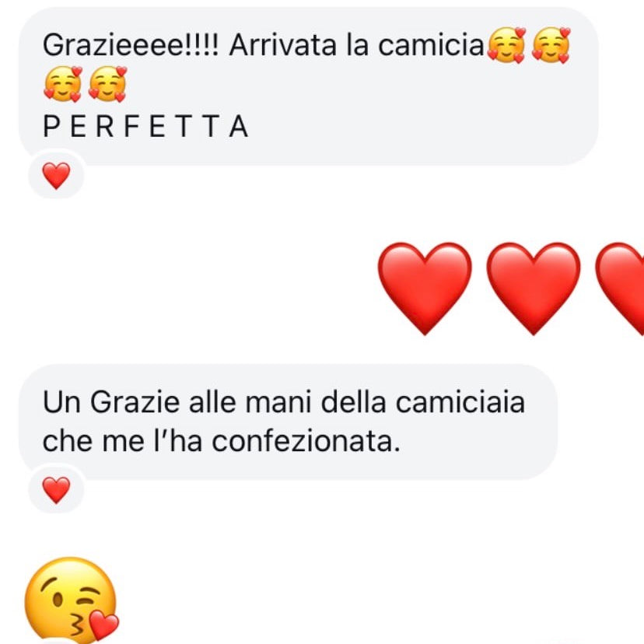Tap the partially visible rightmost red heart
The height and width of the screenshot is (644, 644).
[620, 289]
